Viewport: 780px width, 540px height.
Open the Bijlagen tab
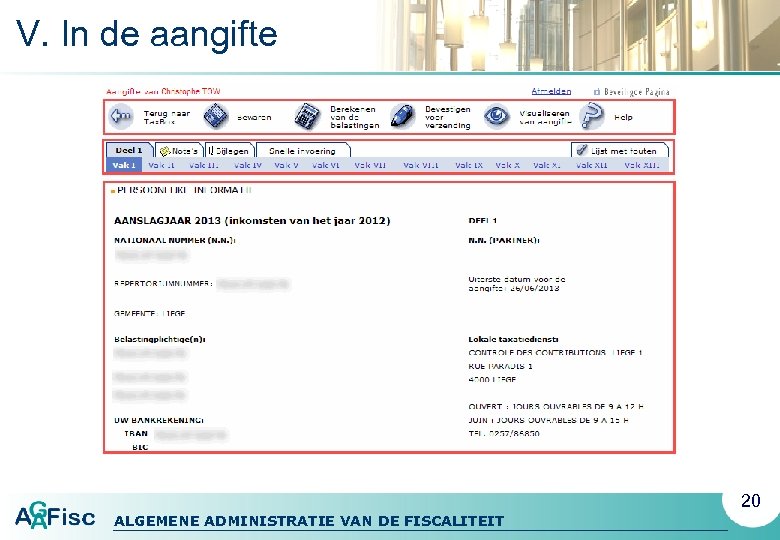[230, 151]
